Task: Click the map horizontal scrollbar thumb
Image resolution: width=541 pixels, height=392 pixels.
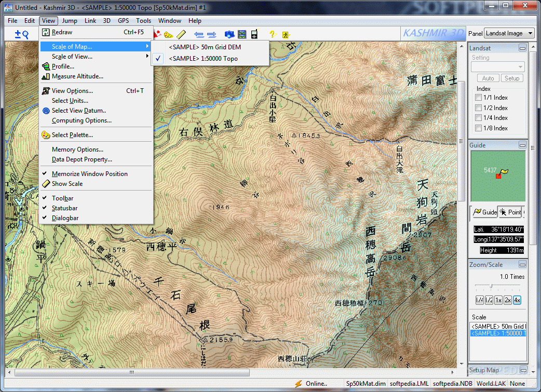Action: (132, 373)
